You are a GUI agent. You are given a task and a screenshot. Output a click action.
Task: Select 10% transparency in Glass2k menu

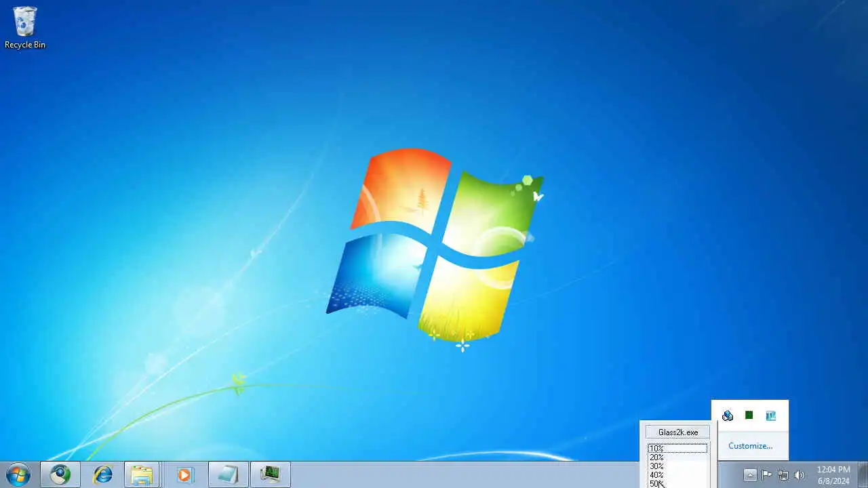677,449
